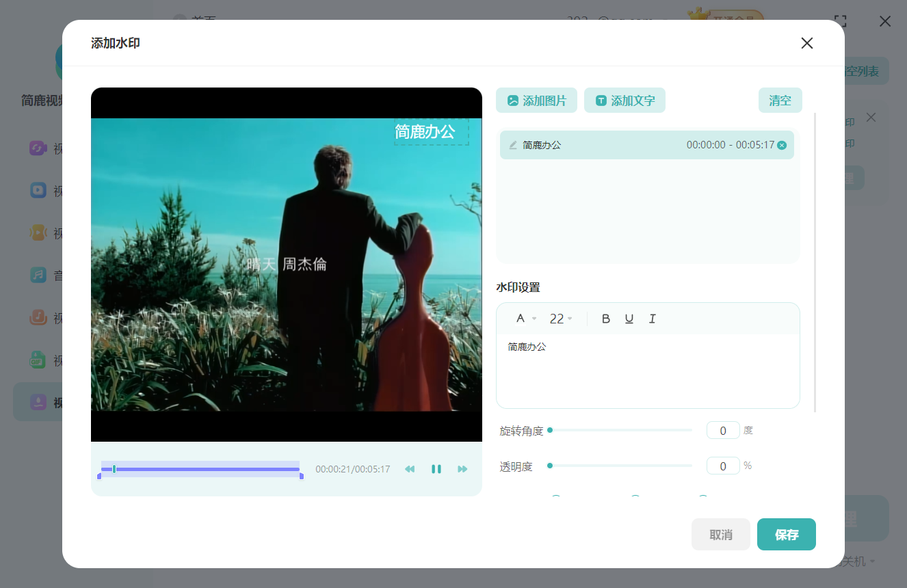Viewport: 907px width, 588px height.
Task: Enable underline for the watermark text
Action: point(629,318)
